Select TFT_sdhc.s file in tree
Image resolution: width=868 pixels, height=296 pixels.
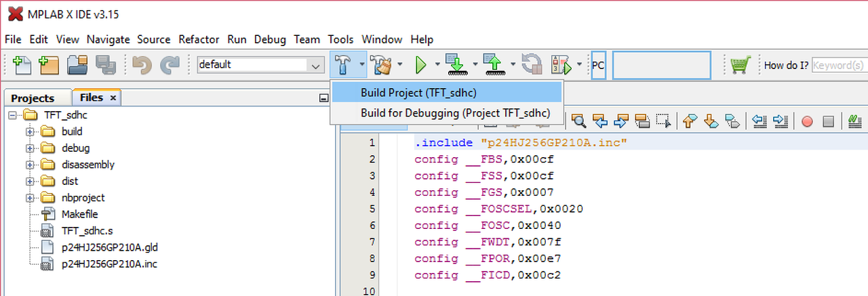[87, 231]
